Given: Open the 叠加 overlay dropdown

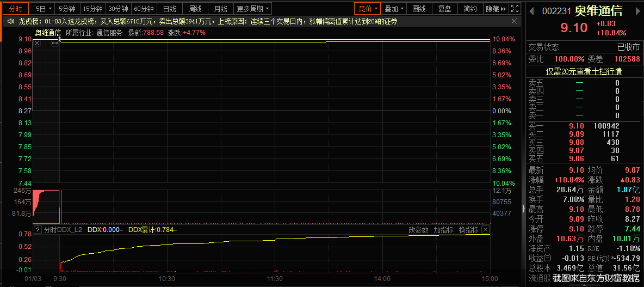Looking at the screenshot, I should point(394,9).
